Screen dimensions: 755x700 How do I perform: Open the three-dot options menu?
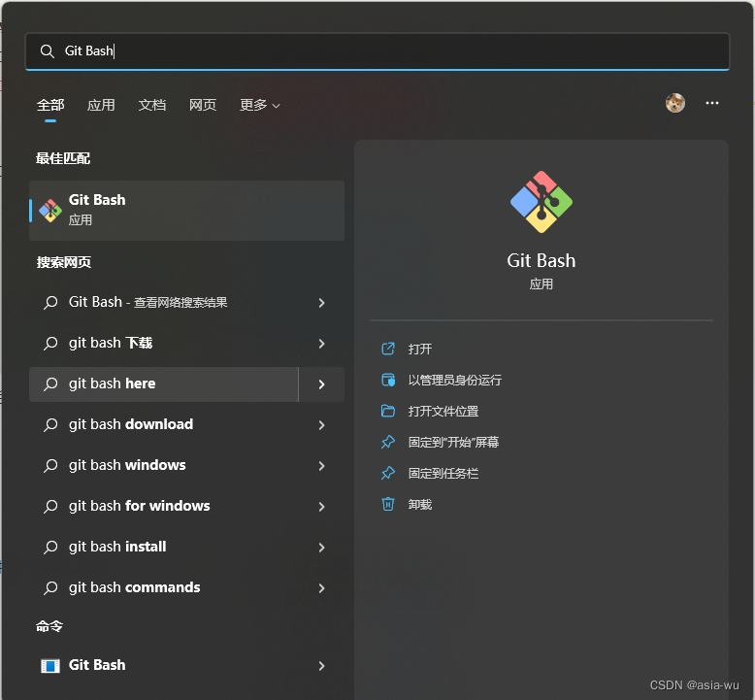point(712,103)
